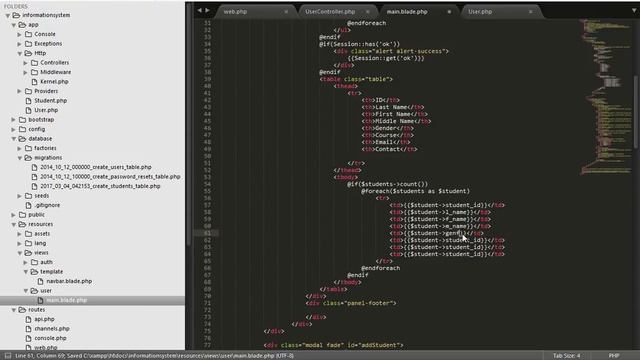Open channels.php routes file
The width and height of the screenshot is (640, 360).
pos(52,329)
